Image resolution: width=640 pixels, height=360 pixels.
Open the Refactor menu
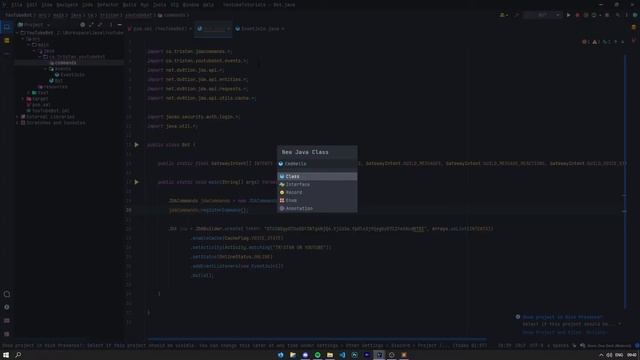coord(107,5)
